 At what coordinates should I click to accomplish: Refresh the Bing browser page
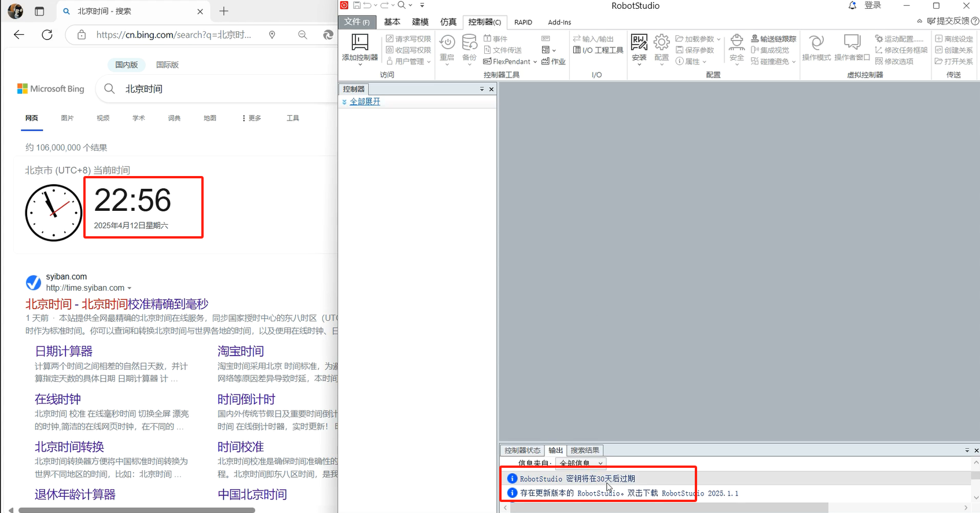[47, 35]
